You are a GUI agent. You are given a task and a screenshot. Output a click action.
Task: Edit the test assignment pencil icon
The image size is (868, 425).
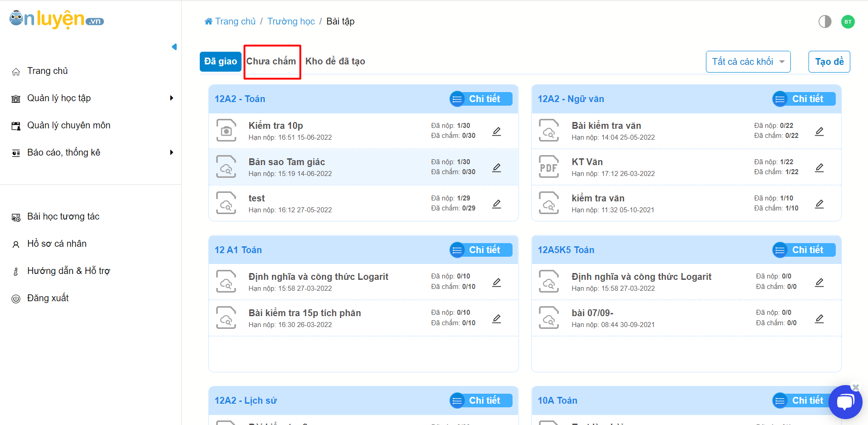497,204
